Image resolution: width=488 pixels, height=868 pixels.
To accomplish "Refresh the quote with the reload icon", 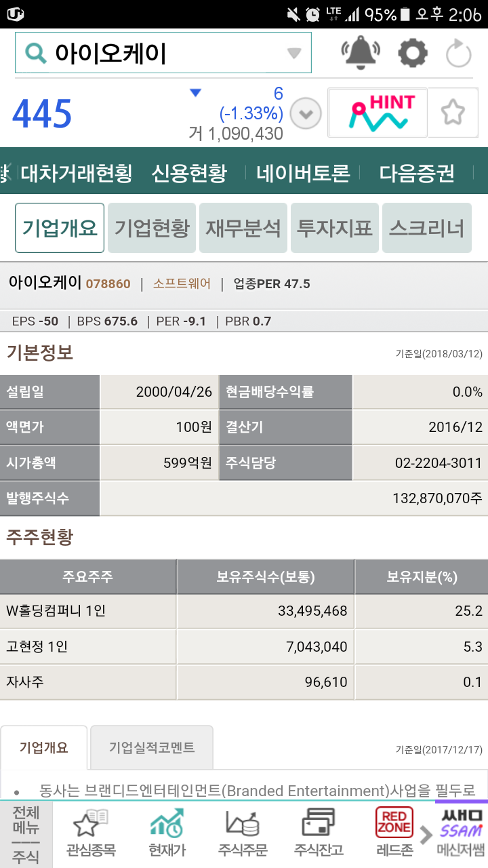I will 458,53.
